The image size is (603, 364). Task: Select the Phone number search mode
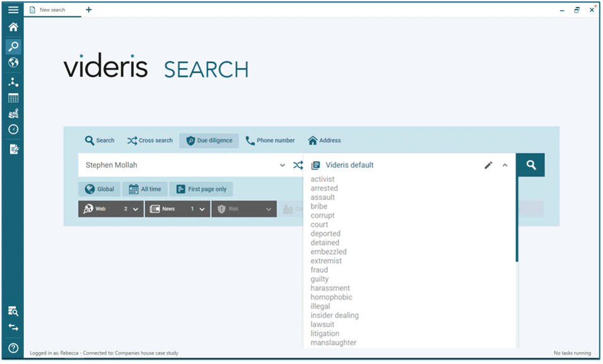click(270, 141)
